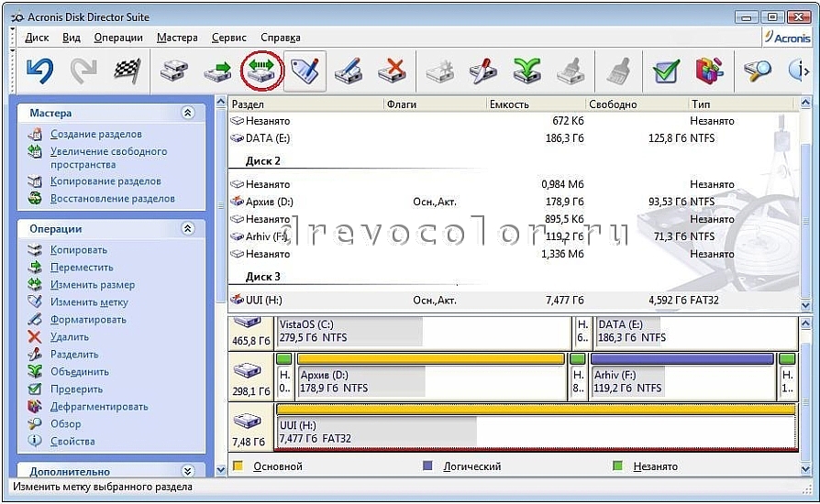Viewport: 820px width, 504px height.
Task: Select the Arhiv (F:) block in disk map
Action: [x=682, y=377]
